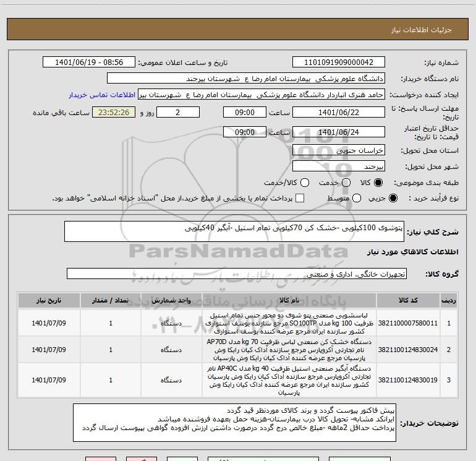Screen dimensions: 476x461
Task: Click the نام کالا column header
Action: point(289,301)
